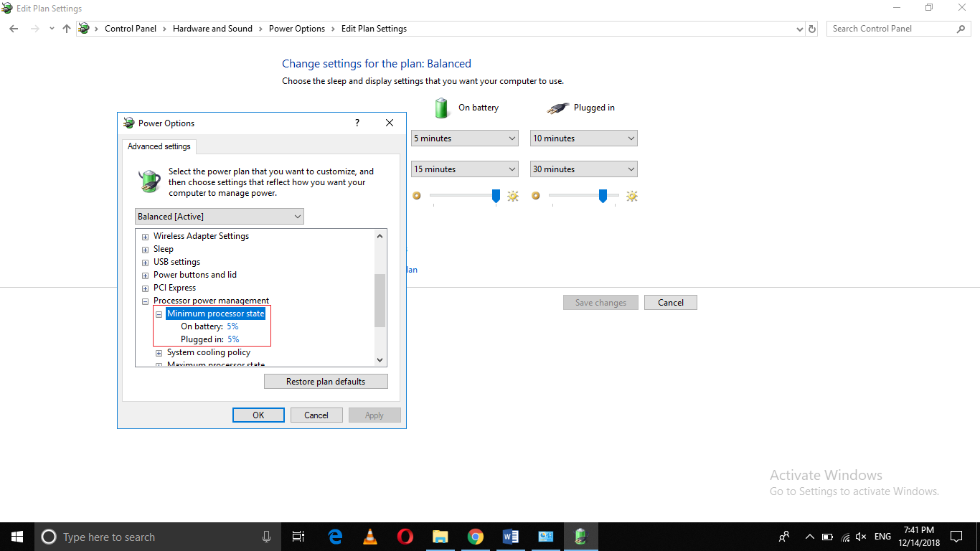
Task: Open Action Center notifications
Action: click(956, 536)
